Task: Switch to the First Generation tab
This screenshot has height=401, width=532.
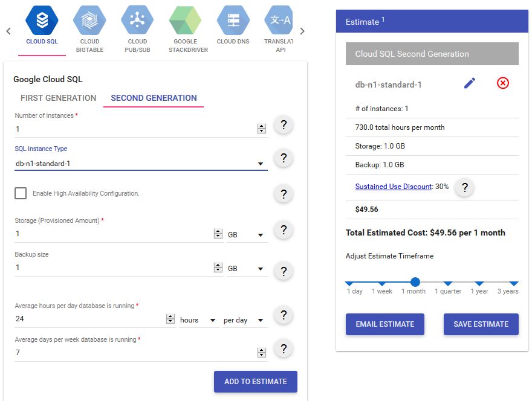Action: [59, 98]
